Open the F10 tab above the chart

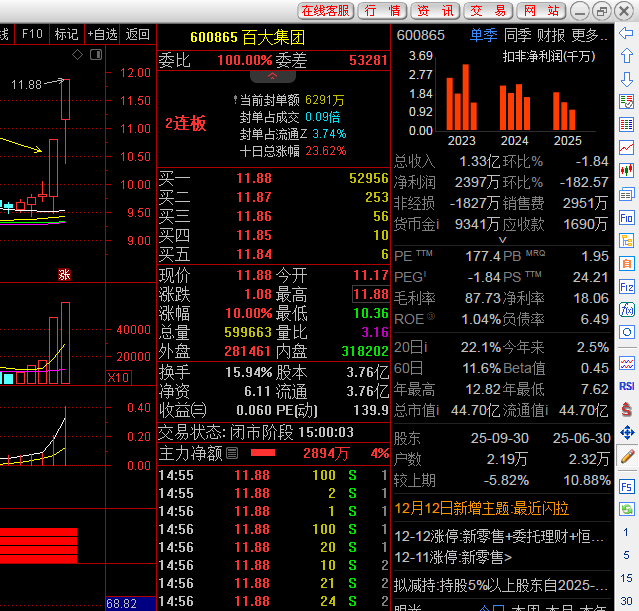[32, 34]
